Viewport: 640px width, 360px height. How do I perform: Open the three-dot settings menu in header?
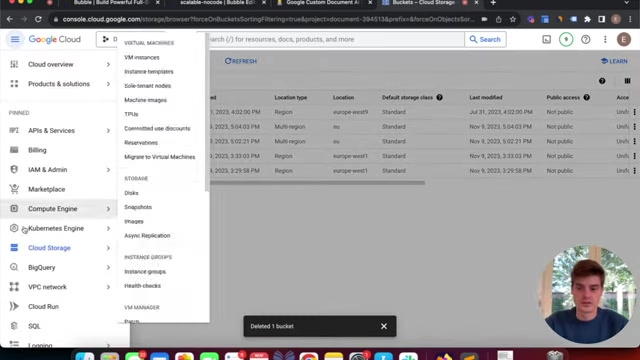click(605, 40)
